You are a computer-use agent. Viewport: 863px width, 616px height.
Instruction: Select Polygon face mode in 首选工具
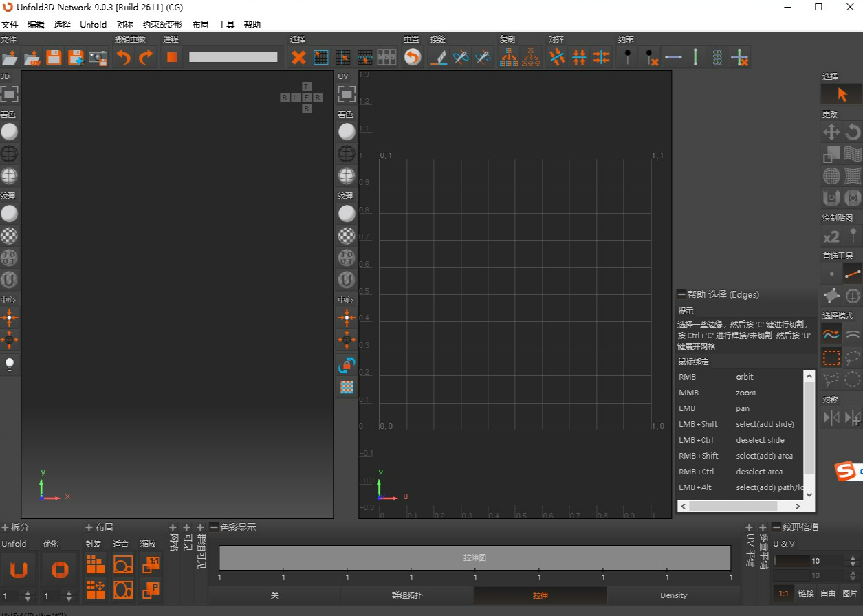(x=831, y=296)
